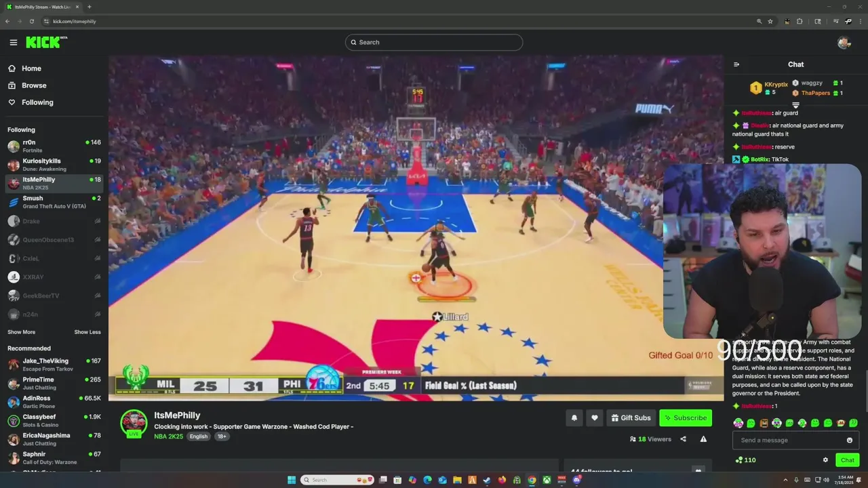The height and width of the screenshot is (488, 868).
Task: Open rr0n Fortnite channel
Action: (54, 146)
